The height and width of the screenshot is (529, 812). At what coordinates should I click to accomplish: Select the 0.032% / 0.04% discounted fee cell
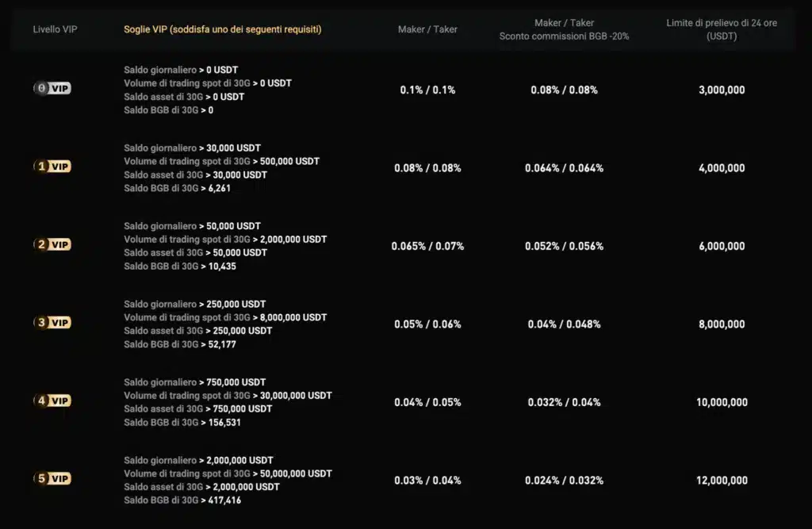coord(564,402)
